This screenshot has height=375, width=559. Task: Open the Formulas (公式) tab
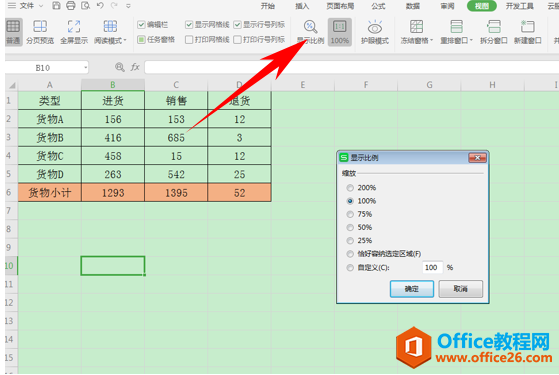(378, 6)
